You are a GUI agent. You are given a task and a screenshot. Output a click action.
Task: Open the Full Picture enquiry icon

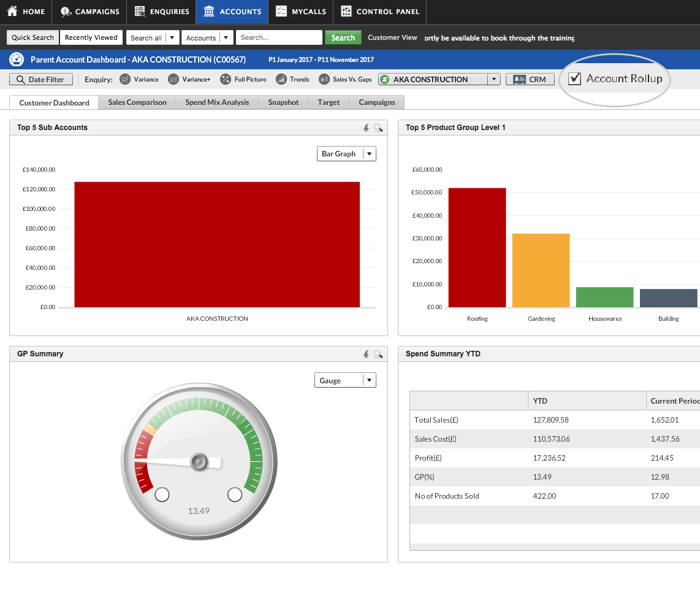click(226, 79)
